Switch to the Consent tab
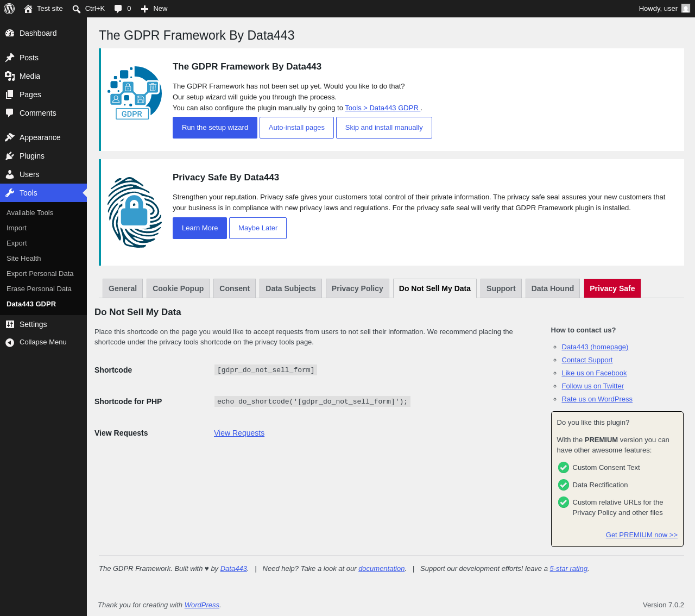 235,288
